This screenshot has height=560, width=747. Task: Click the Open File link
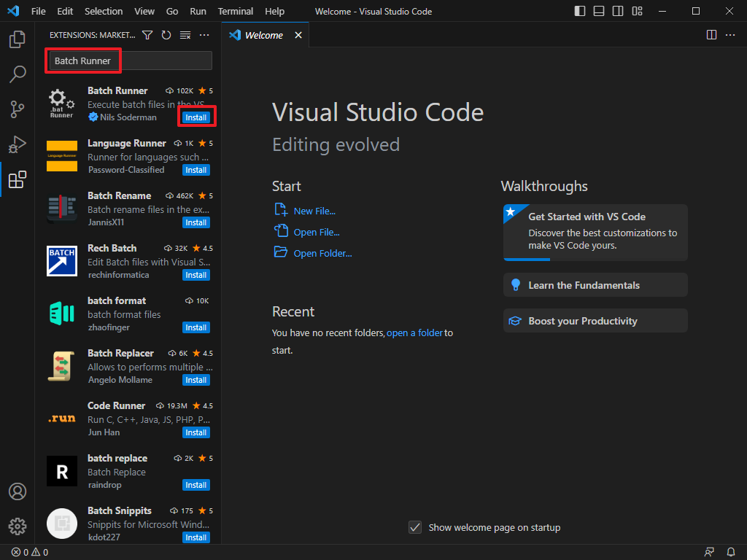[x=317, y=232]
